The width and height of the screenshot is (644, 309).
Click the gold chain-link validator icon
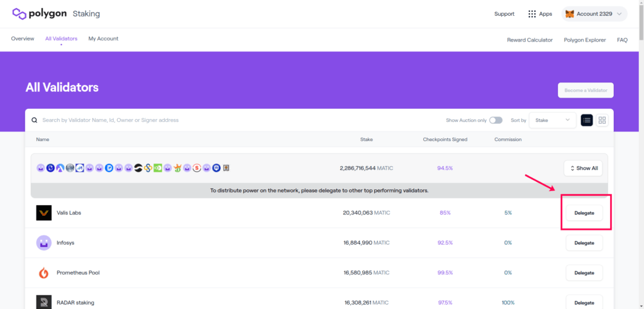tap(148, 168)
